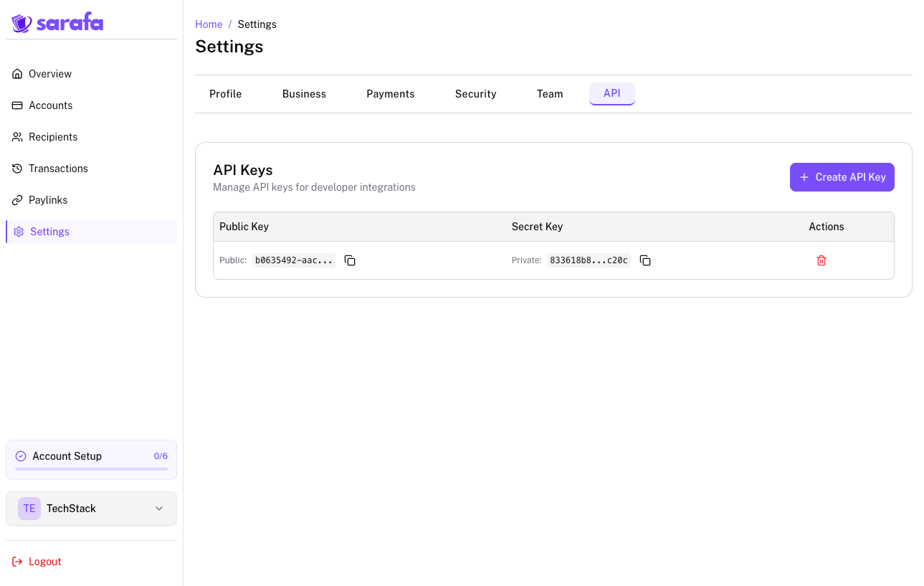Click the TE avatar badge
Image resolution: width=924 pixels, height=586 pixels.
click(29, 509)
